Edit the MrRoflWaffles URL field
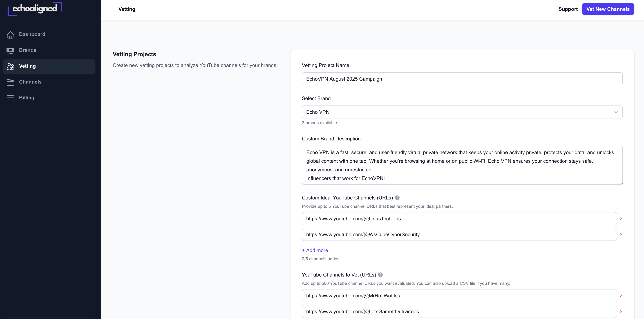 coord(459,295)
